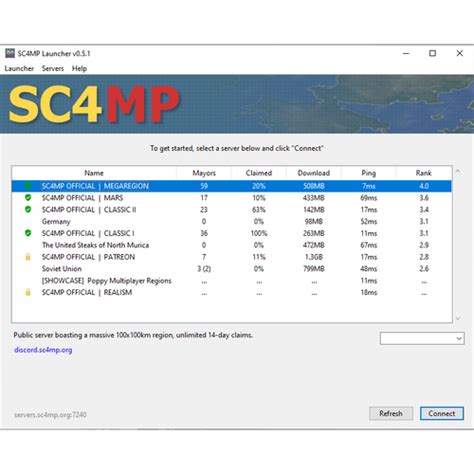Sort server list by Claimed column
This screenshot has width=474, height=474.
[x=259, y=173]
